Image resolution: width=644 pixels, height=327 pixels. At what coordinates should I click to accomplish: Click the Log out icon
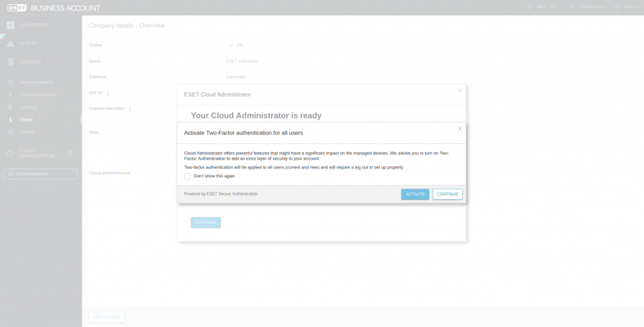pos(616,7)
